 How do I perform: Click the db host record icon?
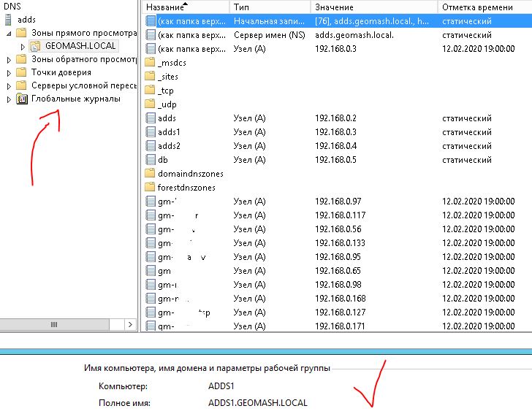pyautogui.click(x=151, y=160)
